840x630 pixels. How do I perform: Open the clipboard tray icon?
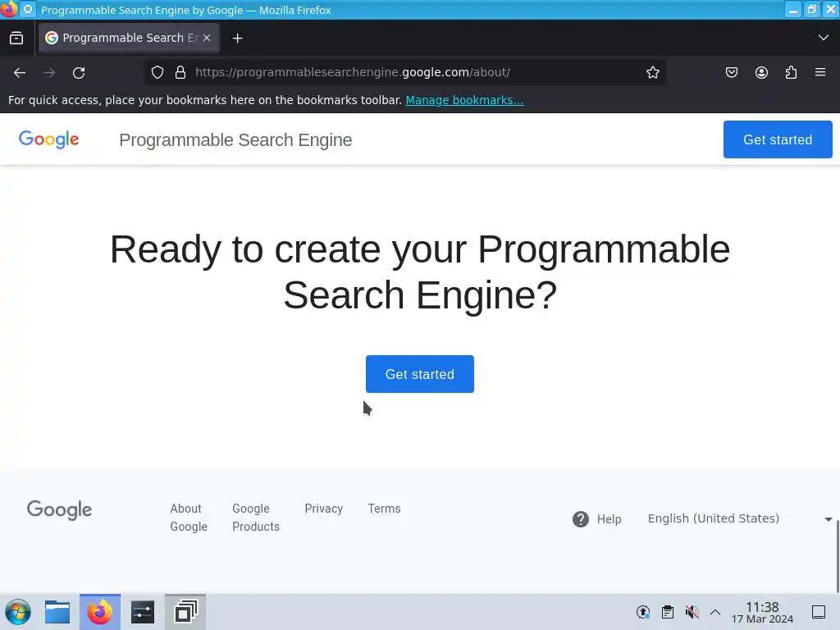[668, 612]
